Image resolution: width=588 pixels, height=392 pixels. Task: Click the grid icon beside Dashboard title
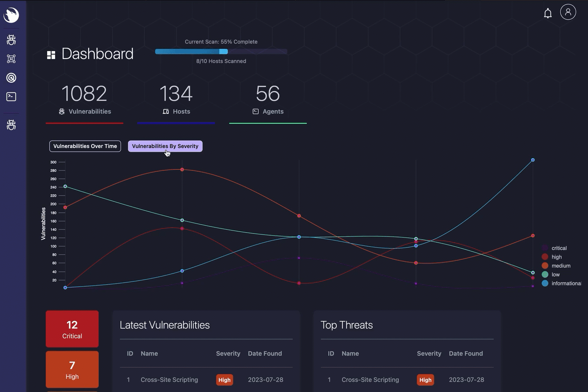[x=51, y=55]
